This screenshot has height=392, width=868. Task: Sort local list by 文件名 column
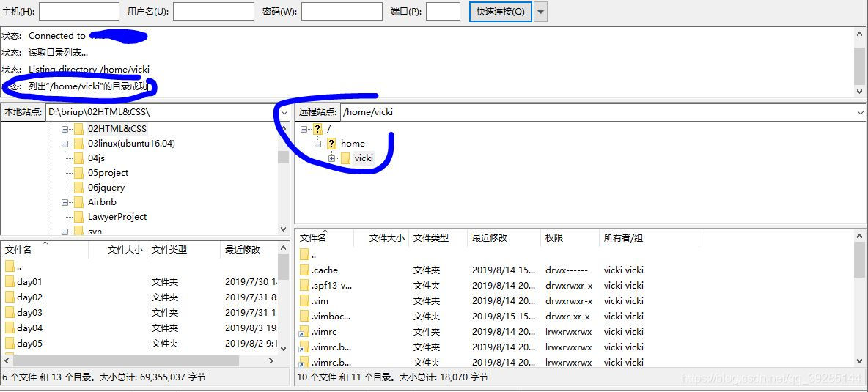point(44,249)
